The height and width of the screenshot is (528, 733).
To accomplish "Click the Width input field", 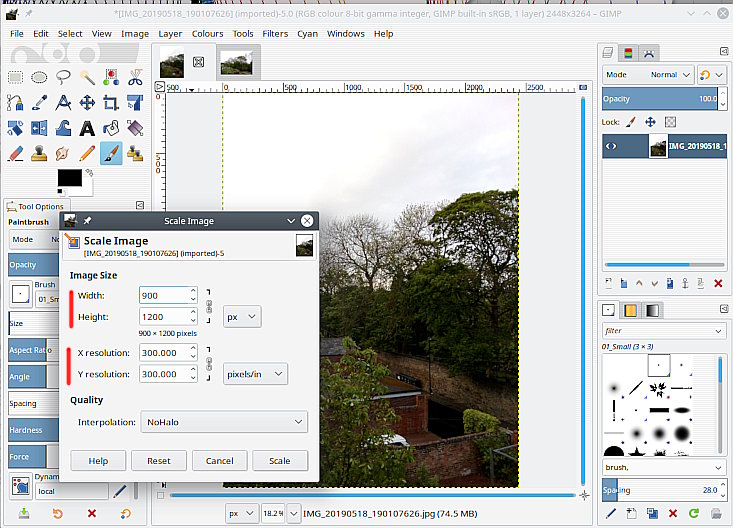I will tap(163, 296).
